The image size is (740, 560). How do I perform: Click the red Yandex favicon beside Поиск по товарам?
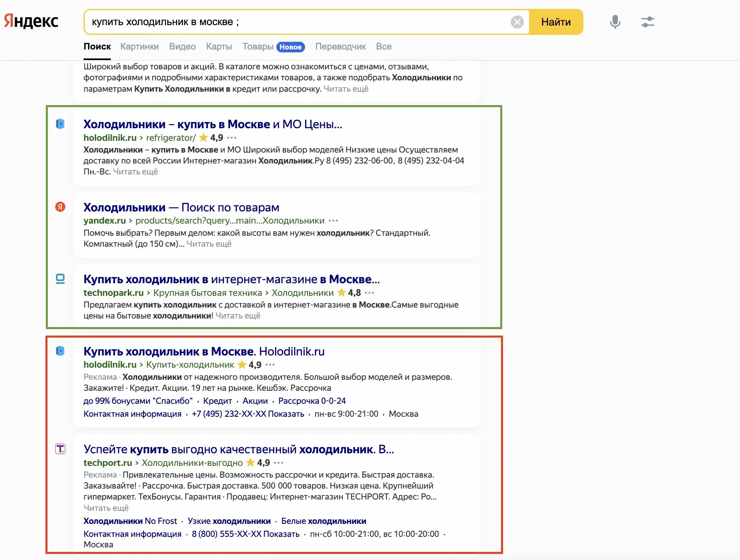tap(60, 207)
